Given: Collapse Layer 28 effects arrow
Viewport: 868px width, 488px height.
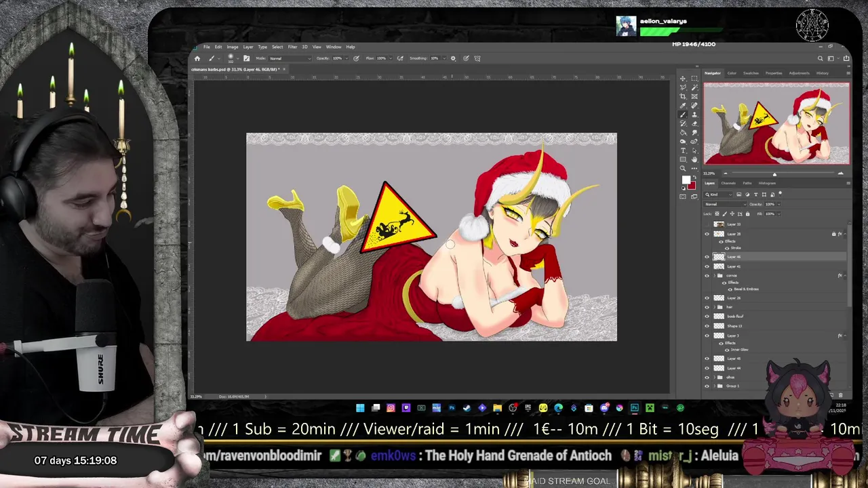Looking at the screenshot, I should click(845, 234).
